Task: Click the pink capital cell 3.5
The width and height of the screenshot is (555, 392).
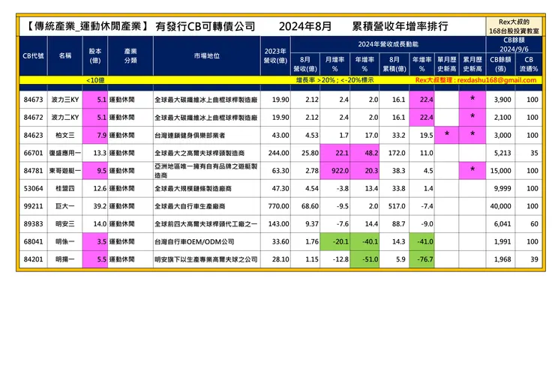Action: tap(95, 241)
